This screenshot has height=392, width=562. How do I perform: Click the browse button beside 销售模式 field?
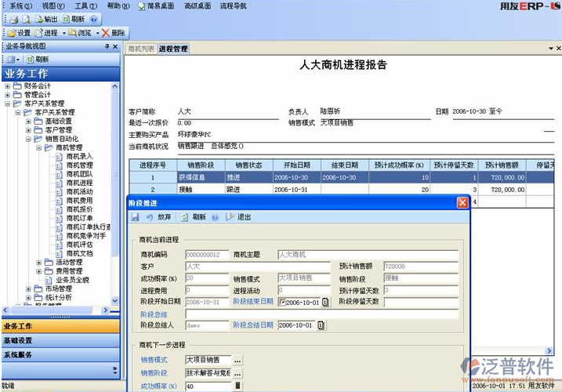click(237, 360)
